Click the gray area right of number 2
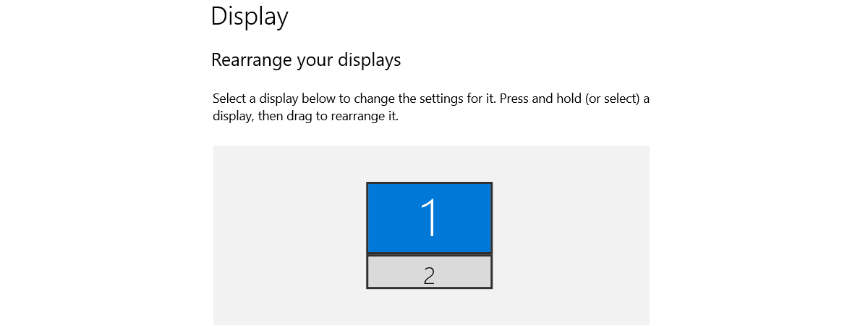 pyautogui.click(x=467, y=272)
